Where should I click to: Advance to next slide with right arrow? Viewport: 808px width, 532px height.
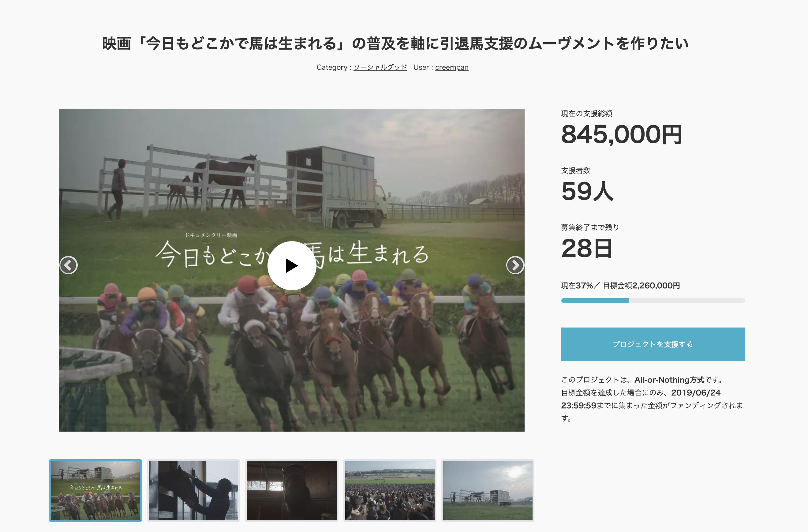[x=515, y=265]
